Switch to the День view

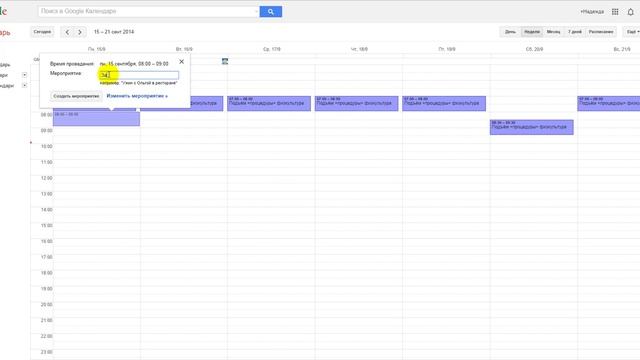click(x=510, y=32)
